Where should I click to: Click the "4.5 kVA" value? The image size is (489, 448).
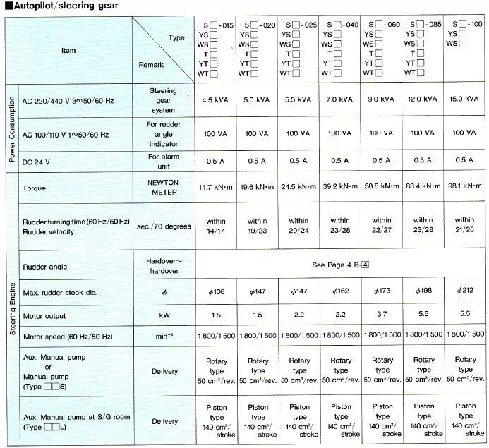click(215, 100)
